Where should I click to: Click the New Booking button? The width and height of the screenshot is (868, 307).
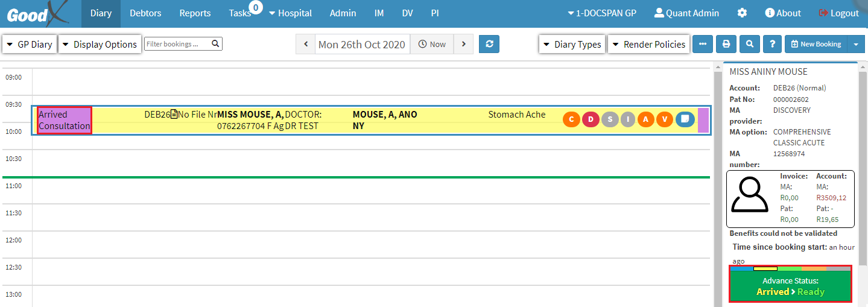pos(816,44)
